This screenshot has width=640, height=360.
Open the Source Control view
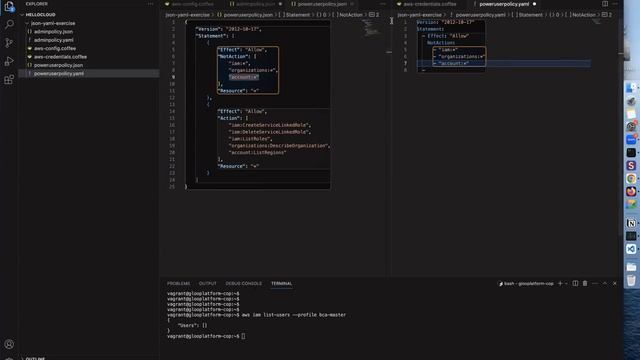9,43
